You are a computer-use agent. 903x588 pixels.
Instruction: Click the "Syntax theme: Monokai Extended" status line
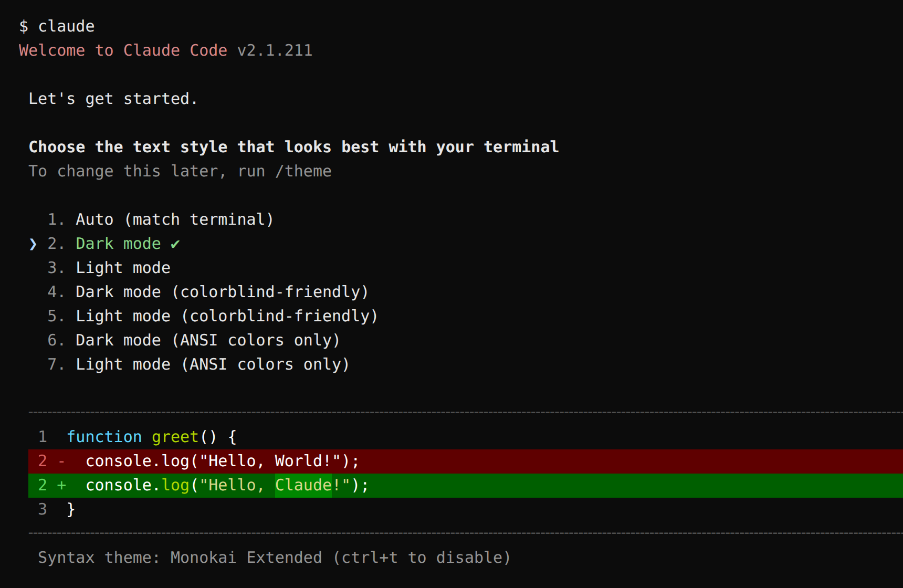coord(274,558)
